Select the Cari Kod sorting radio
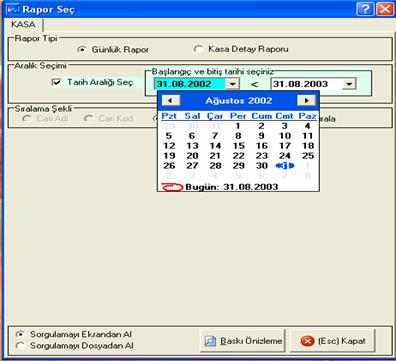Screen dimensions: 396x361 tap(88, 119)
